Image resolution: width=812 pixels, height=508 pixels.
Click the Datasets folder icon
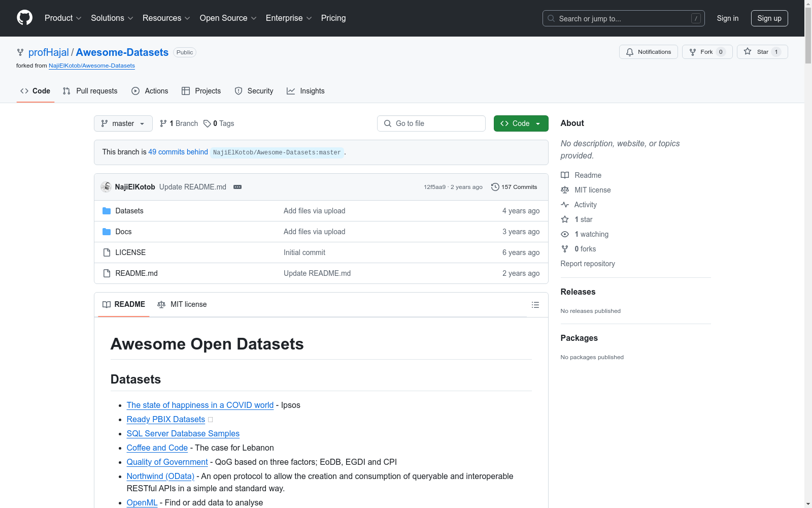click(x=107, y=211)
